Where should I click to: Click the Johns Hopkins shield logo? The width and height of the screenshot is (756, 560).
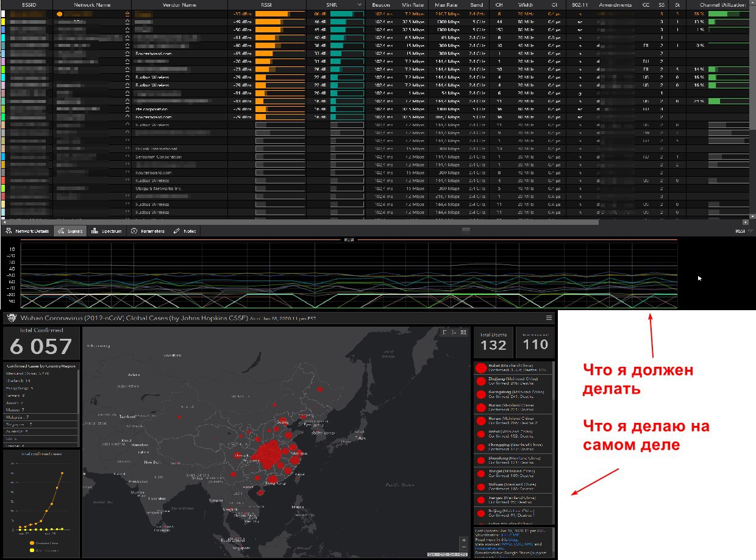(11, 317)
